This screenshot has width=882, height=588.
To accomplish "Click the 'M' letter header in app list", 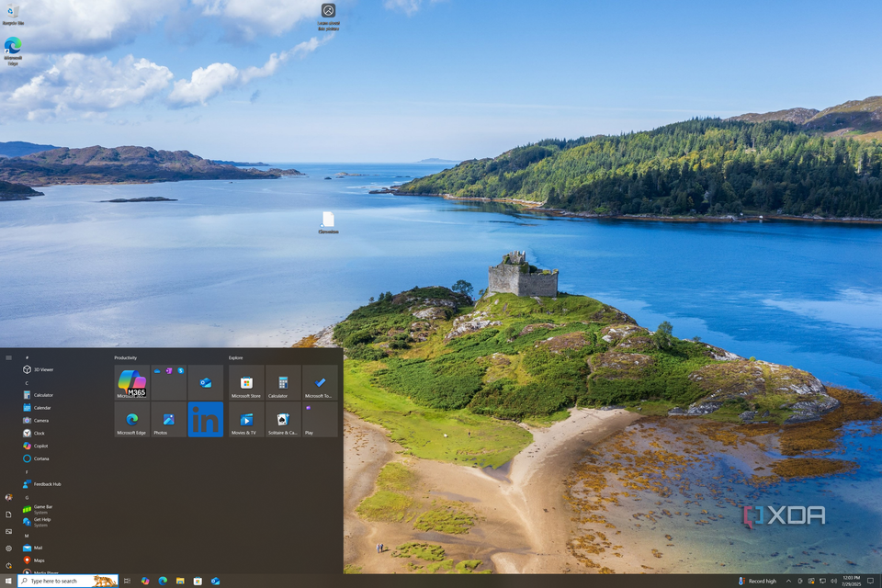I will pyautogui.click(x=27, y=536).
